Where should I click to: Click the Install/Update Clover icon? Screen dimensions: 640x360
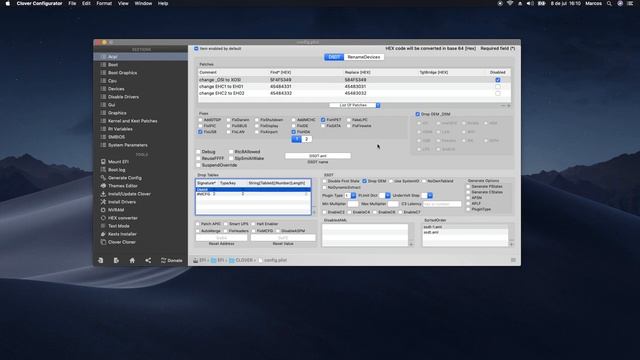103,194
